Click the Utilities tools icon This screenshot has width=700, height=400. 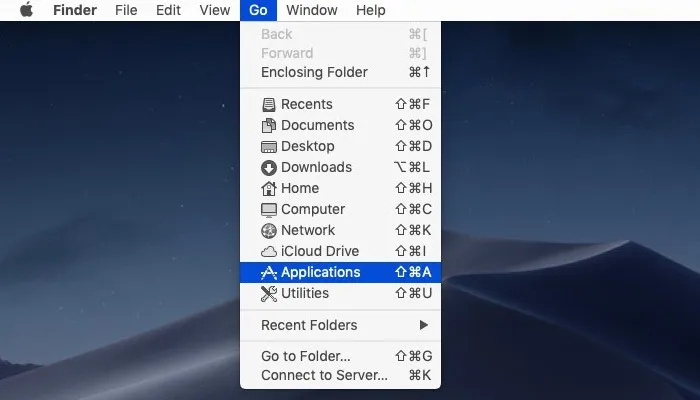click(269, 293)
